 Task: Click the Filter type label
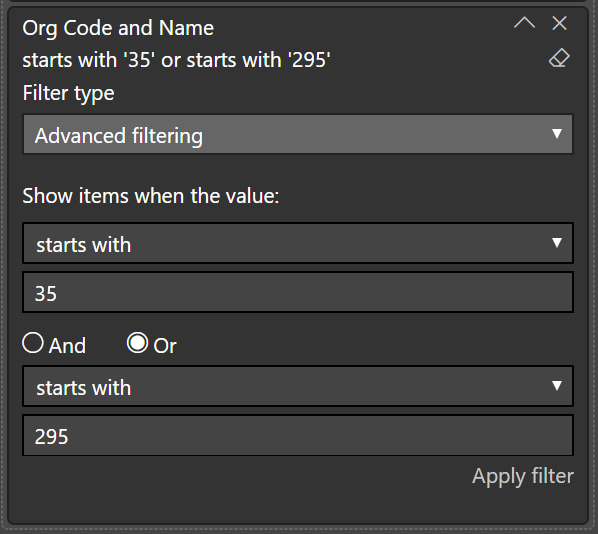pyautogui.click(x=68, y=93)
